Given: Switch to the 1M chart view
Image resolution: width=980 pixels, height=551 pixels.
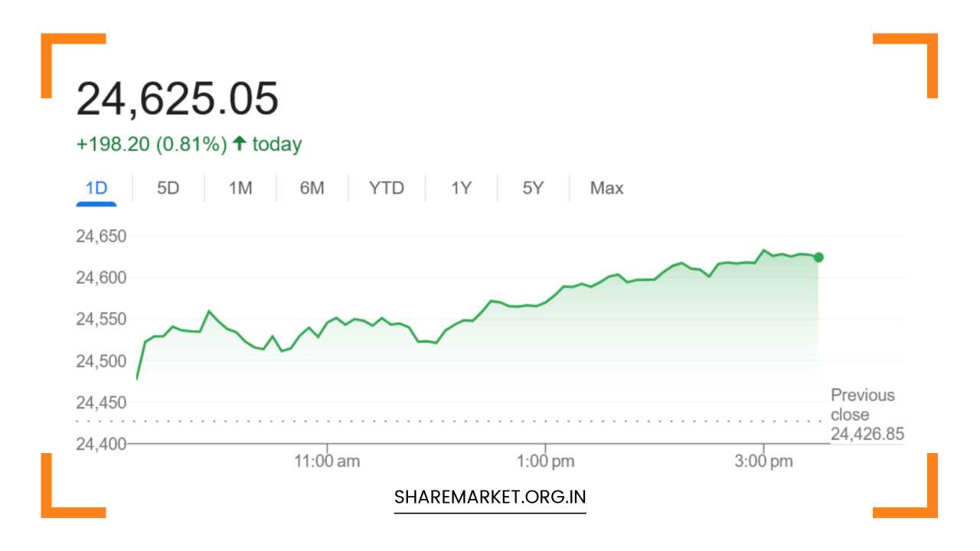Looking at the screenshot, I should coord(240,187).
